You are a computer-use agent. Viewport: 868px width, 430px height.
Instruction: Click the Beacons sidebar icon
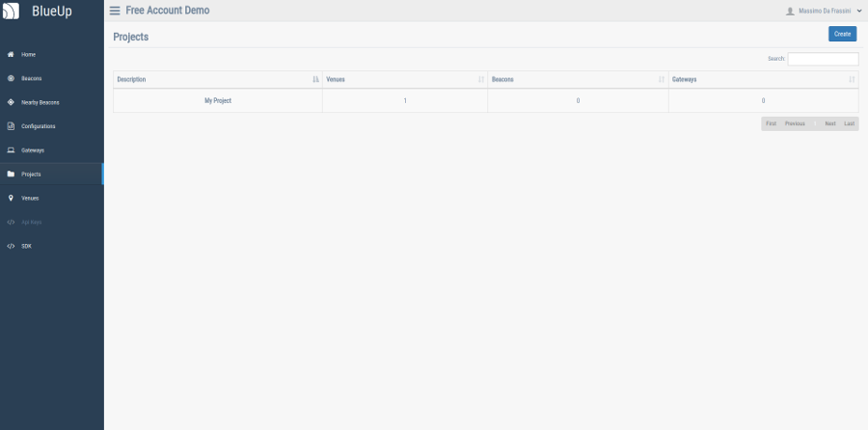point(11,78)
